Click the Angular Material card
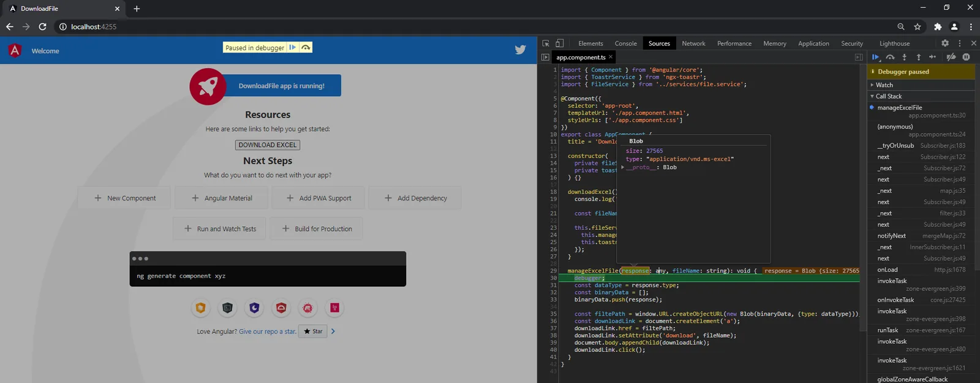 [x=221, y=198]
